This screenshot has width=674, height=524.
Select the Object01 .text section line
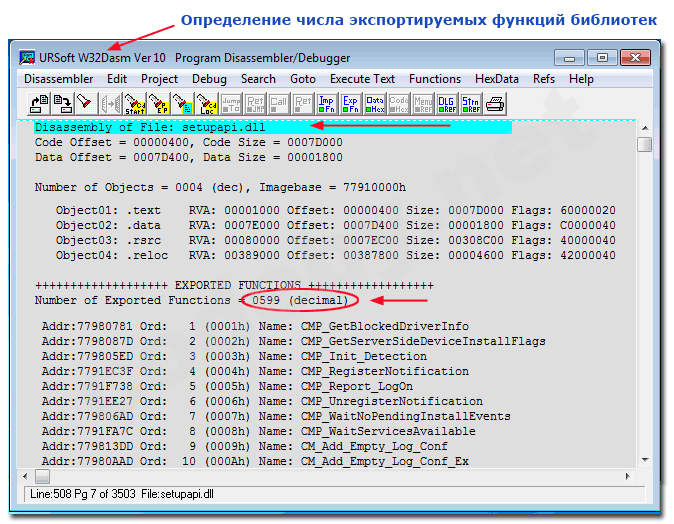click(x=336, y=210)
